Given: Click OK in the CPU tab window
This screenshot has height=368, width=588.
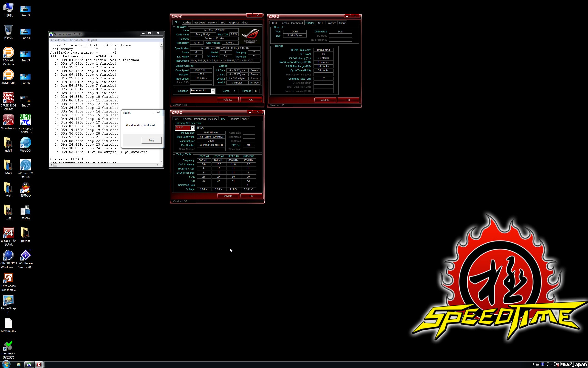Looking at the screenshot, I should pos(251,100).
